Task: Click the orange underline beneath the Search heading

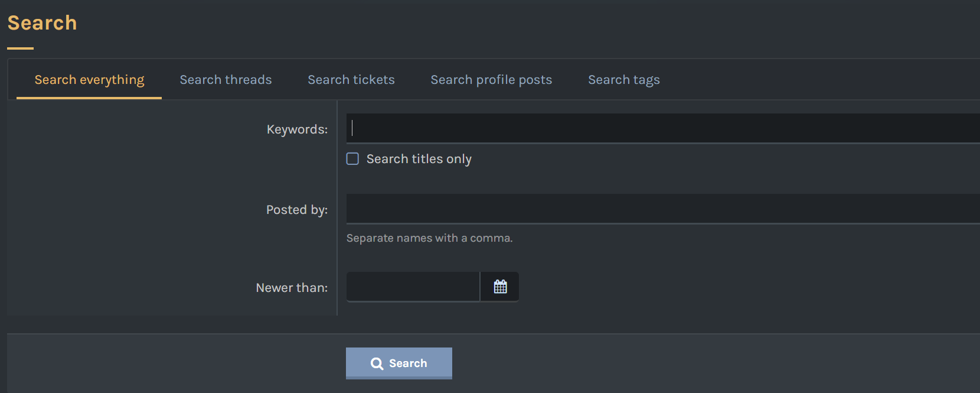Action: point(20,48)
